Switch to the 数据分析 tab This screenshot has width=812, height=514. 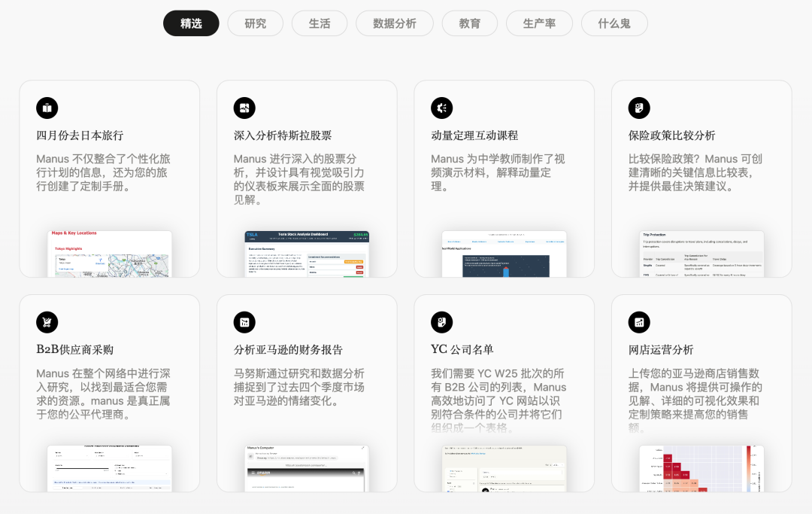pos(395,23)
